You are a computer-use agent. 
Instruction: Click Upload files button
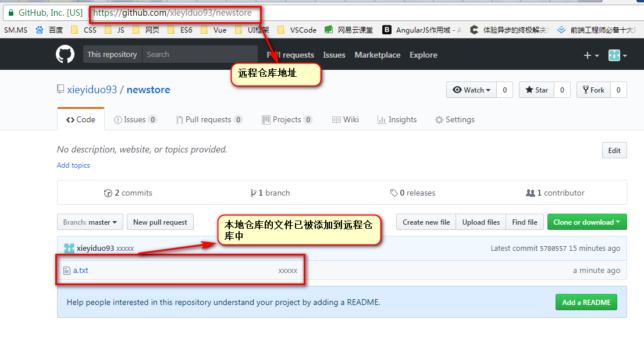(481, 222)
